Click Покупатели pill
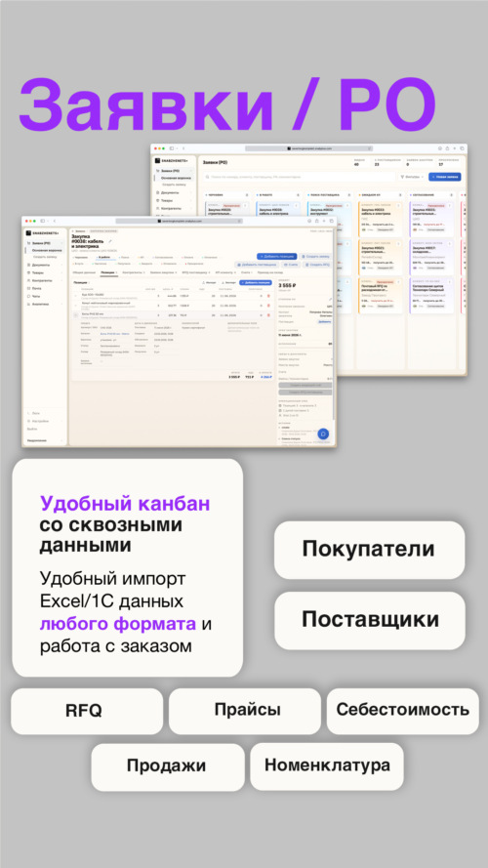Image resolution: width=488 pixels, height=868 pixels. (369, 549)
